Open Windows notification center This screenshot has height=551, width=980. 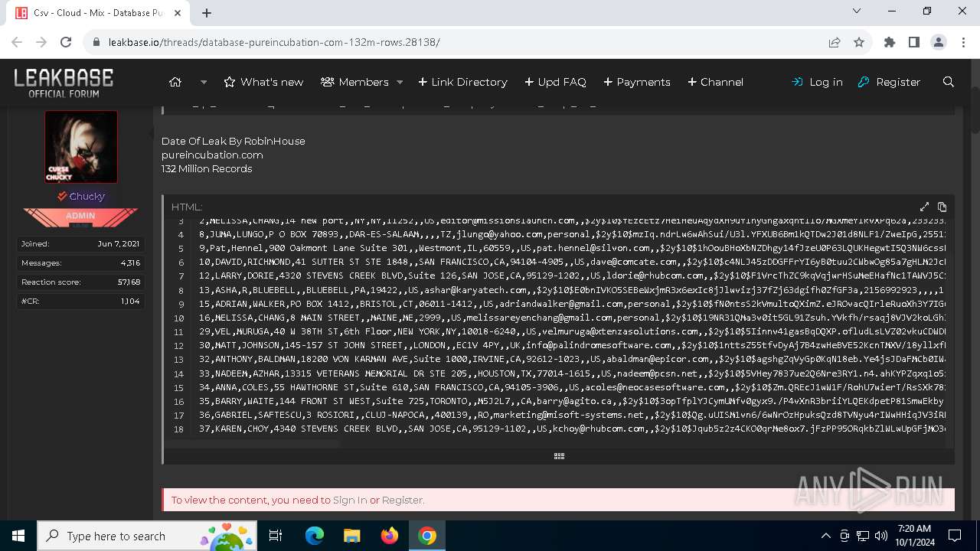(955, 536)
